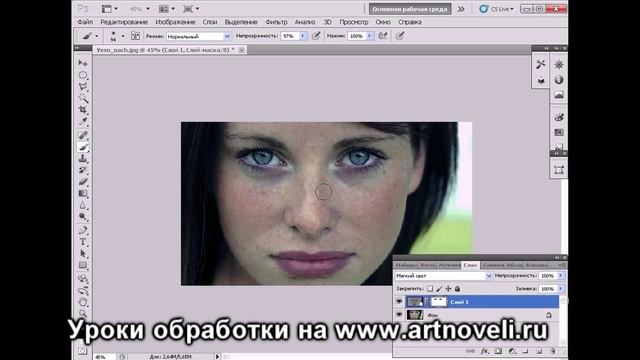Select the Gradient tool
This screenshot has height=360, width=640.
[83, 193]
